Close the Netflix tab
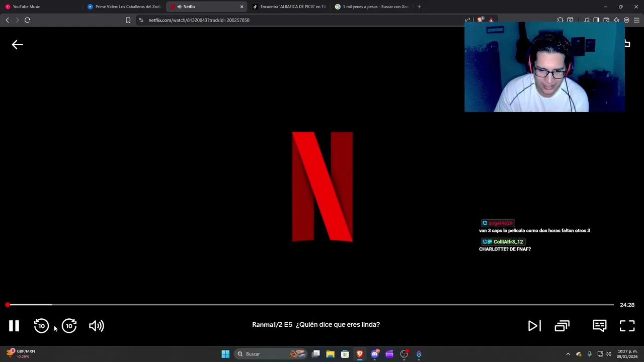The width and height of the screenshot is (644, 362). coord(242,7)
